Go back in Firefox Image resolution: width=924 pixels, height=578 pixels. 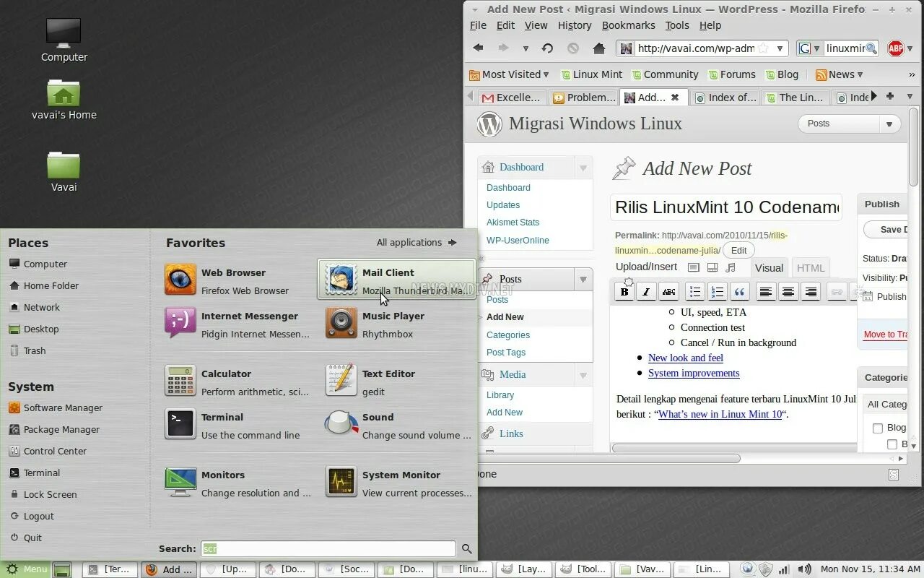pos(478,48)
